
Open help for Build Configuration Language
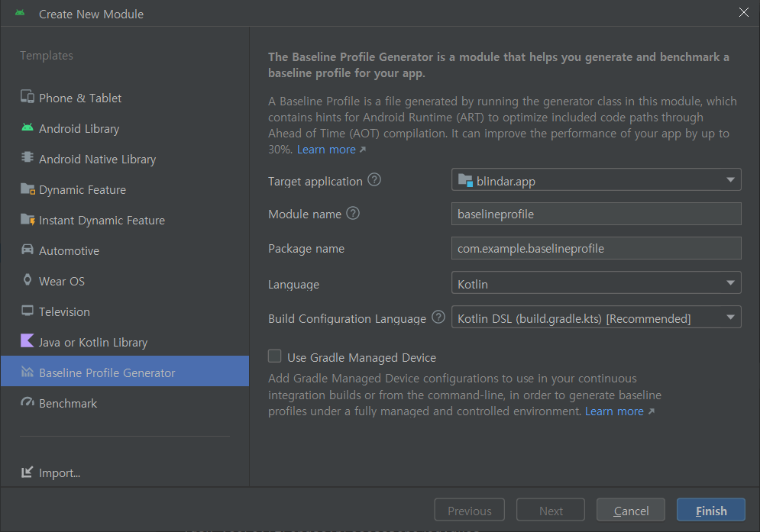438,318
